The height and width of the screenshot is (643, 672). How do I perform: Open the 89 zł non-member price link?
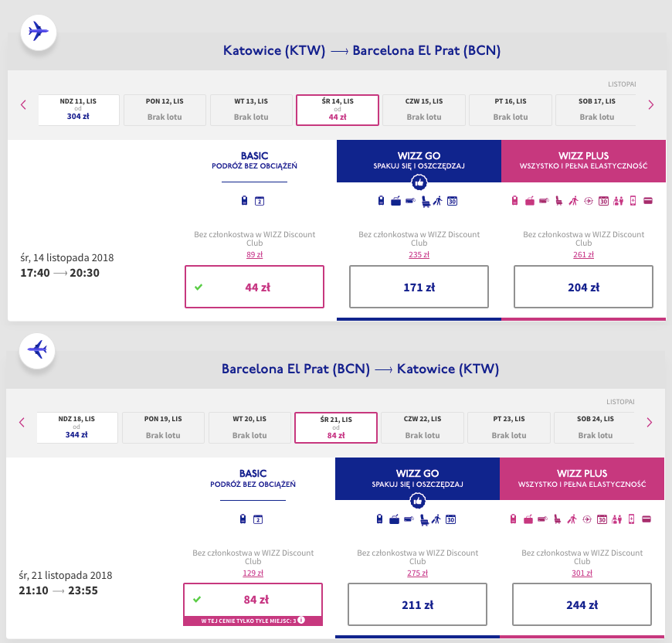point(254,254)
